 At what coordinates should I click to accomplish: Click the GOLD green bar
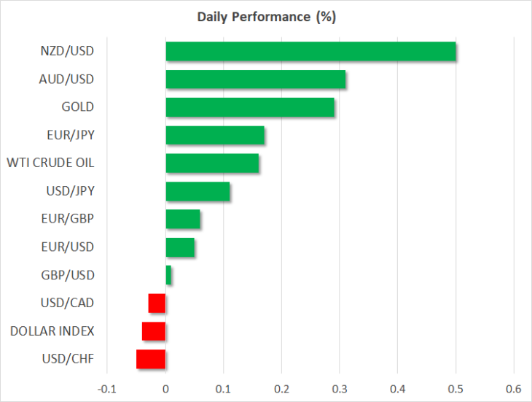tap(250, 107)
